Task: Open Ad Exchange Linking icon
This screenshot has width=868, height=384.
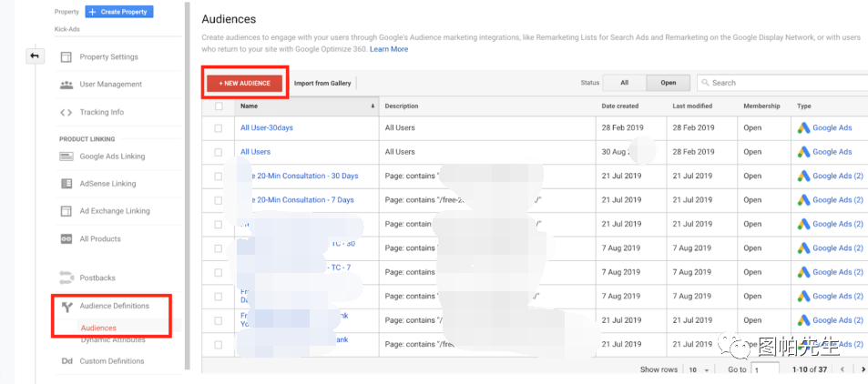Action: pos(66,211)
